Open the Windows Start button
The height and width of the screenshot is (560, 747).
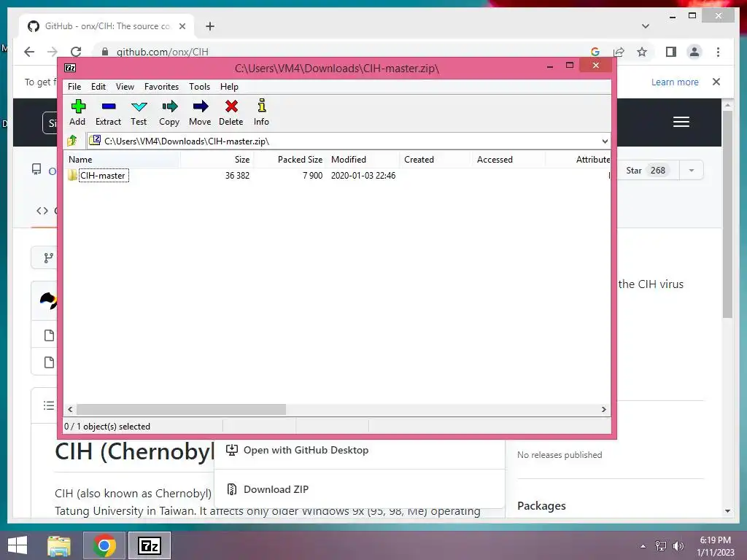[18, 545]
